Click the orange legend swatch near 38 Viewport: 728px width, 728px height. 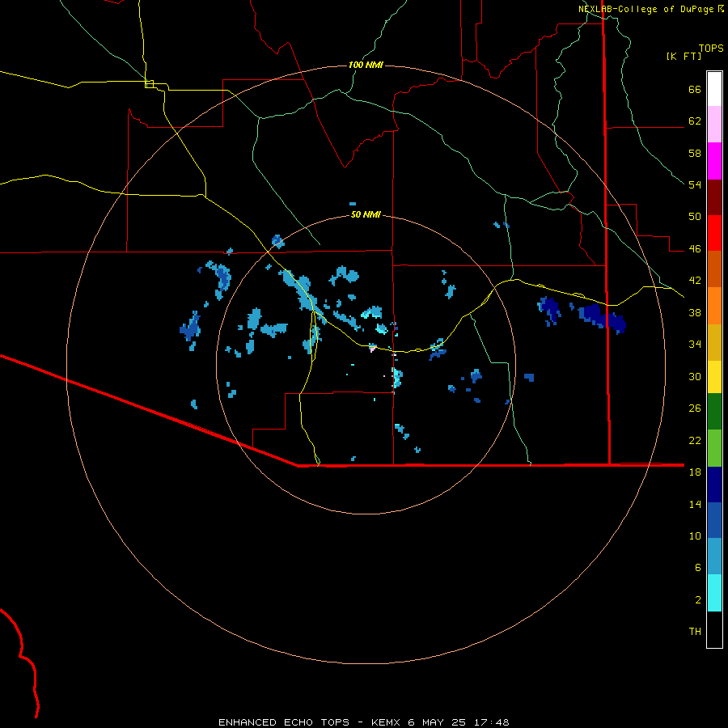[714, 306]
